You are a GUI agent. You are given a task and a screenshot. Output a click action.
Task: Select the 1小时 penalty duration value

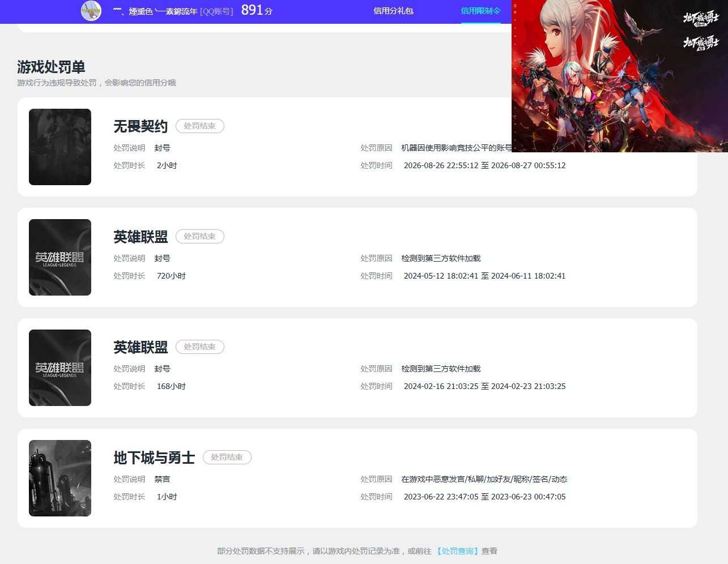[167, 497]
